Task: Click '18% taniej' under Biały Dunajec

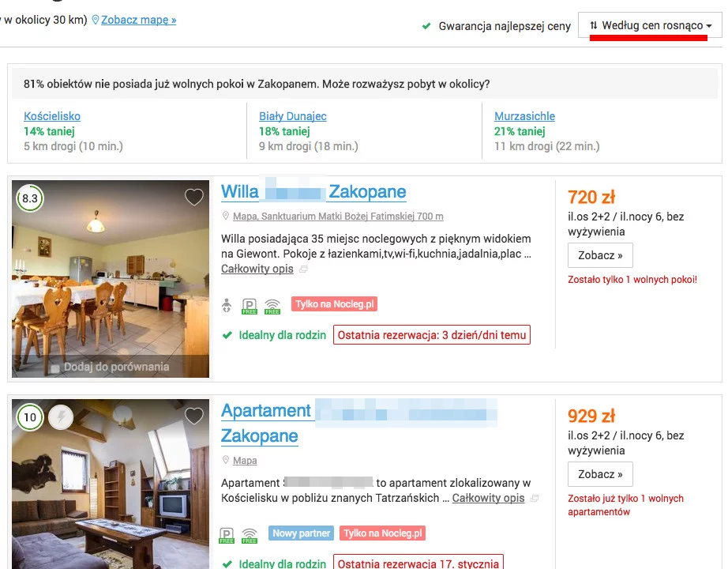Action: 284,131
